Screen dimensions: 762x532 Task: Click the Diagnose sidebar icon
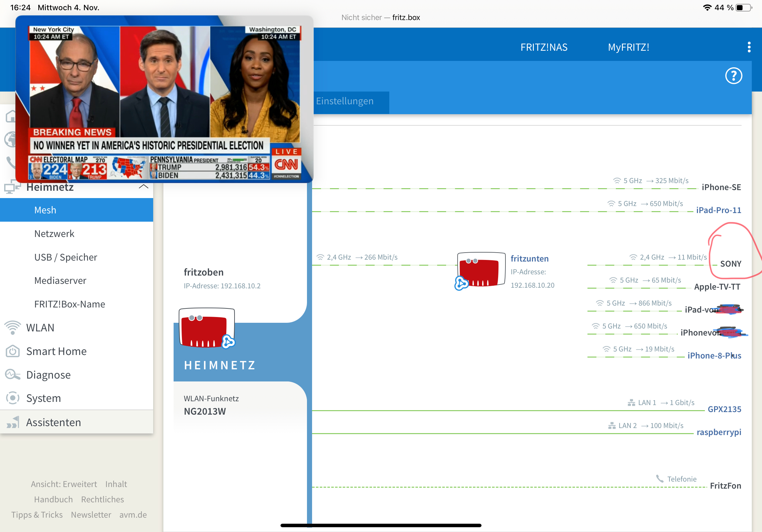pyautogui.click(x=13, y=375)
